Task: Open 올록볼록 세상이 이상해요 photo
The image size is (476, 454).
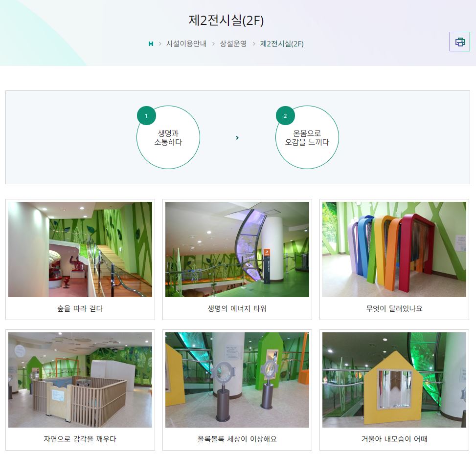Action: [x=237, y=380]
